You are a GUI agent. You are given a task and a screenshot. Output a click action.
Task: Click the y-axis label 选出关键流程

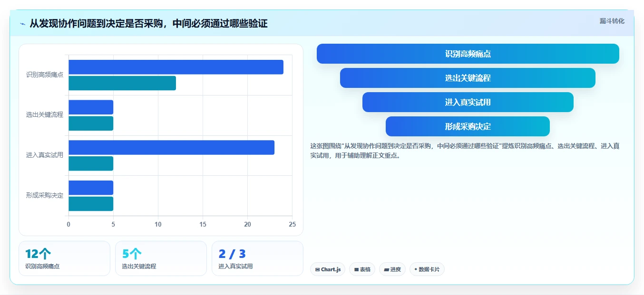45,115
